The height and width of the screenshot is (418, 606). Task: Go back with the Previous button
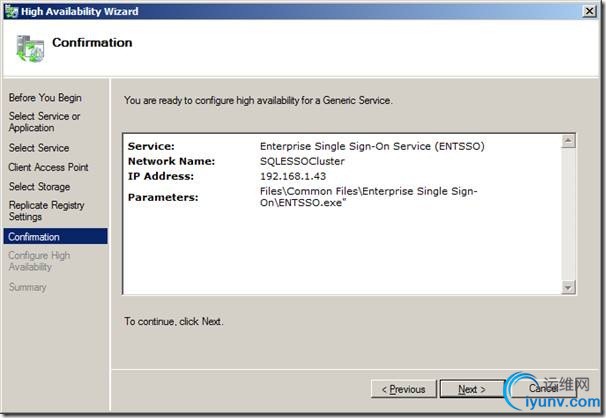pos(403,389)
